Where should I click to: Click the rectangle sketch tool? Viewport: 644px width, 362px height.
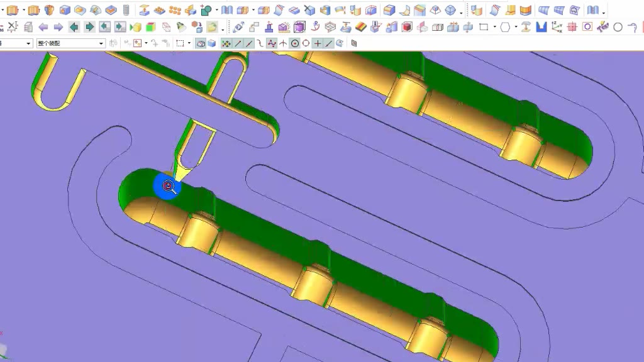pos(484,27)
